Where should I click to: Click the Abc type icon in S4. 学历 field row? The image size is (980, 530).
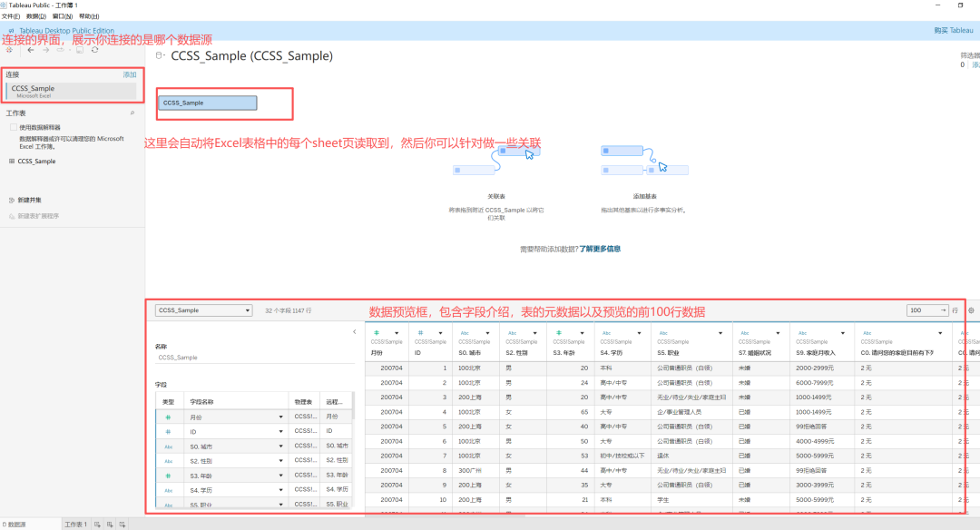click(x=168, y=491)
